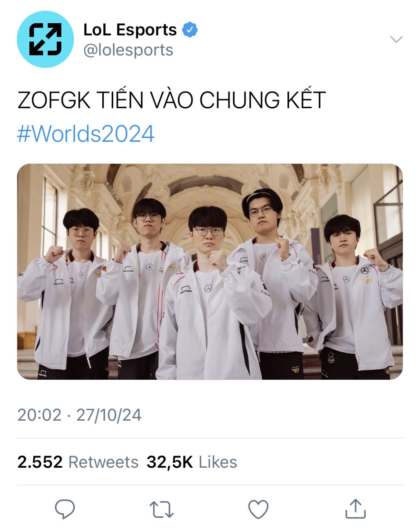Visit the @lolesports handle
This screenshot has width=420, height=532.
coord(128,50)
